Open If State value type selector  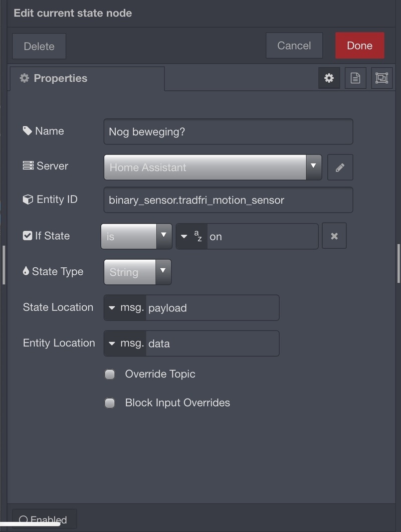[191, 236]
